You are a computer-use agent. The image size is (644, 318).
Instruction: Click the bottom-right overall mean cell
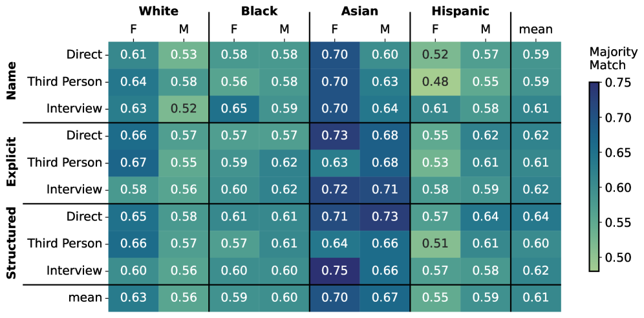536,298
